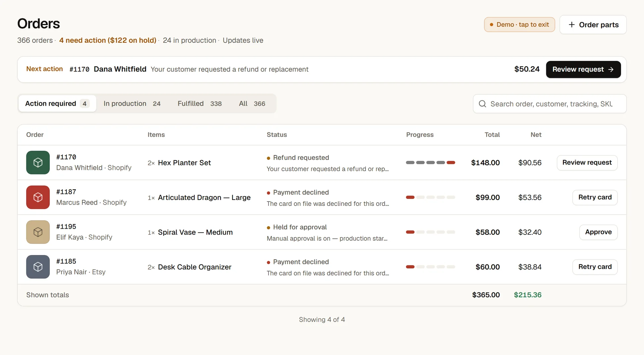Open the In production tab

click(132, 104)
